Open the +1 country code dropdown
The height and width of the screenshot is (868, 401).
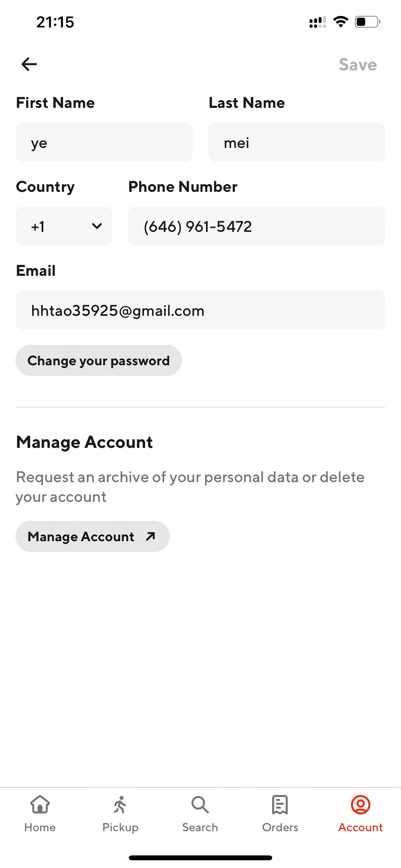click(64, 226)
